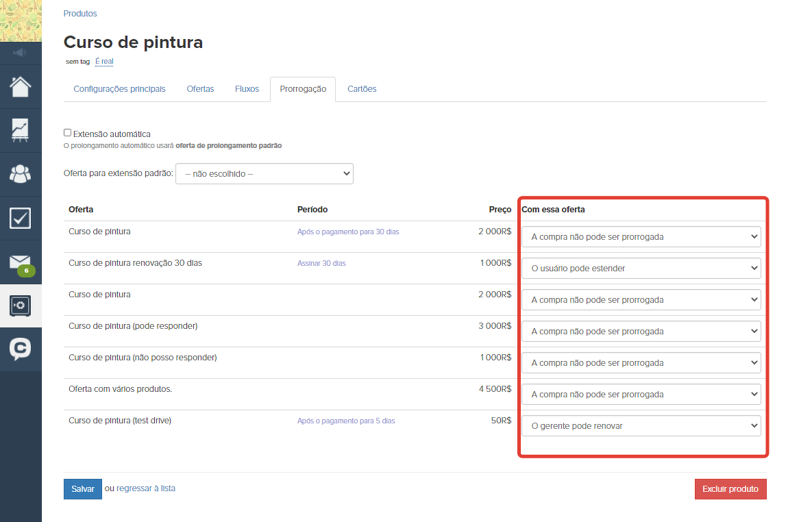Click the account avatar thumbnail at top-left
This screenshot has width=812, height=522.
click(x=21, y=21)
